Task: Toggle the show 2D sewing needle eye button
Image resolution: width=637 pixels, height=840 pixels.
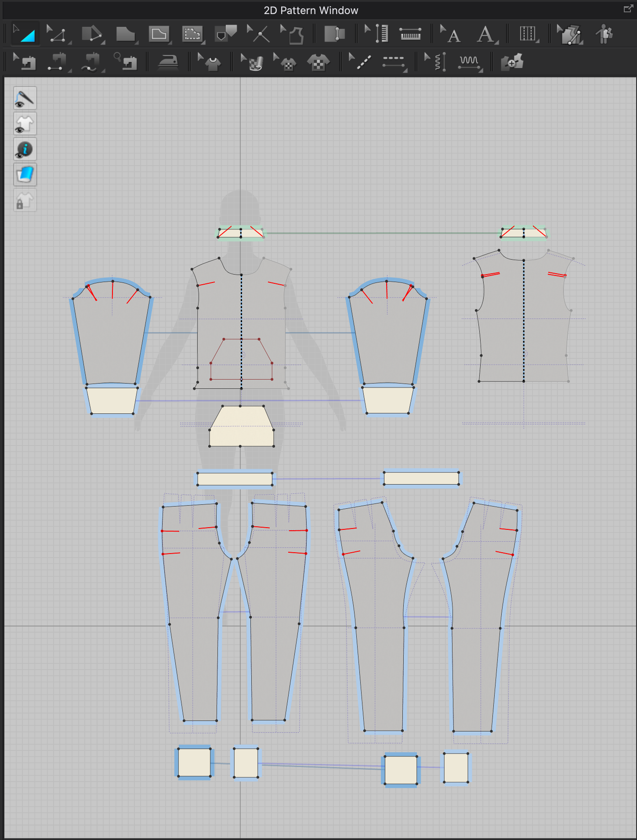Action: (x=25, y=98)
